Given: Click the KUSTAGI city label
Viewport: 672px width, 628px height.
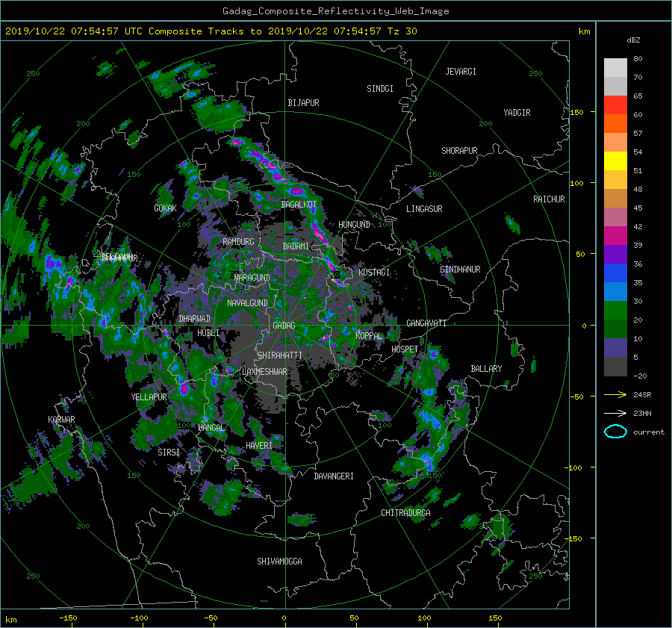Looking at the screenshot, I should pos(374,273).
